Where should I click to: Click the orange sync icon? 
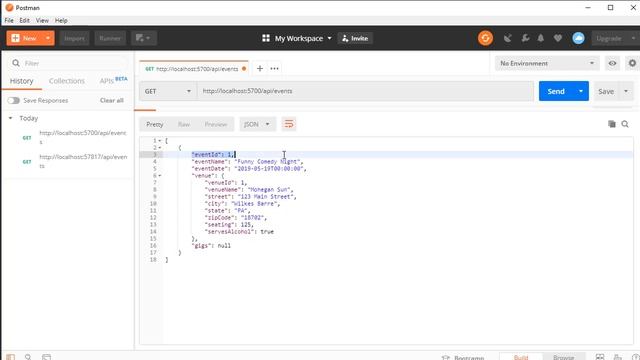pos(485,38)
